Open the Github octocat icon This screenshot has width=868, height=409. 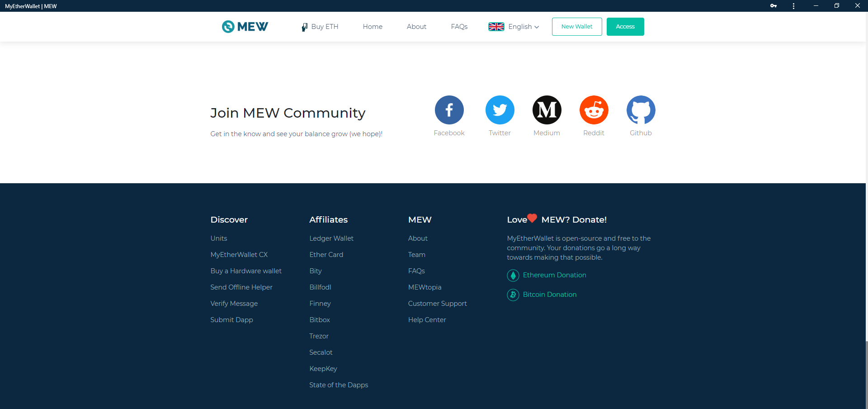point(641,110)
